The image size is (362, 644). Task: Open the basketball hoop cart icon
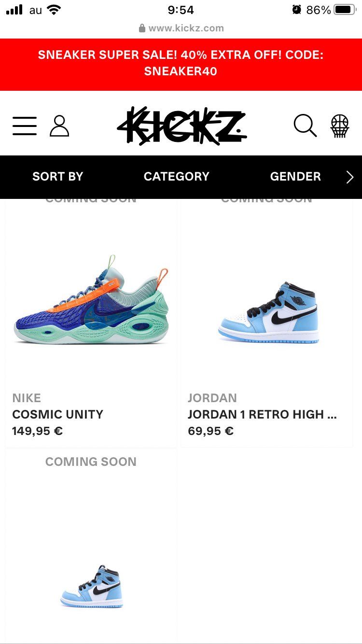340,126
